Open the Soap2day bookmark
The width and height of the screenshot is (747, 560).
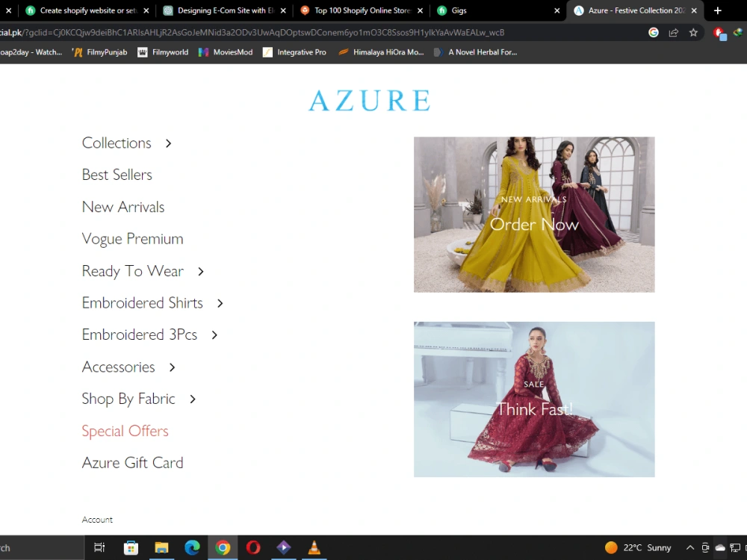tap(31, 52)
